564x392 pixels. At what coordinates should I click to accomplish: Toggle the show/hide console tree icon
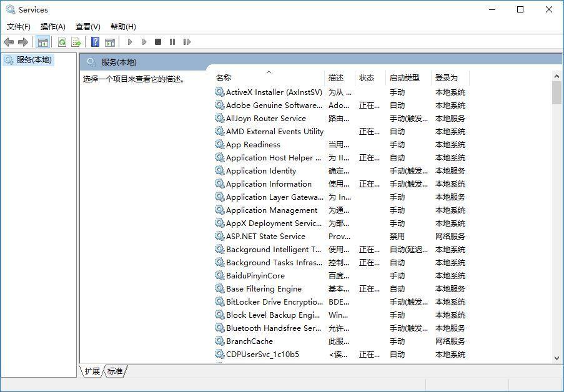pyautogui.click(x=43, y=42)
